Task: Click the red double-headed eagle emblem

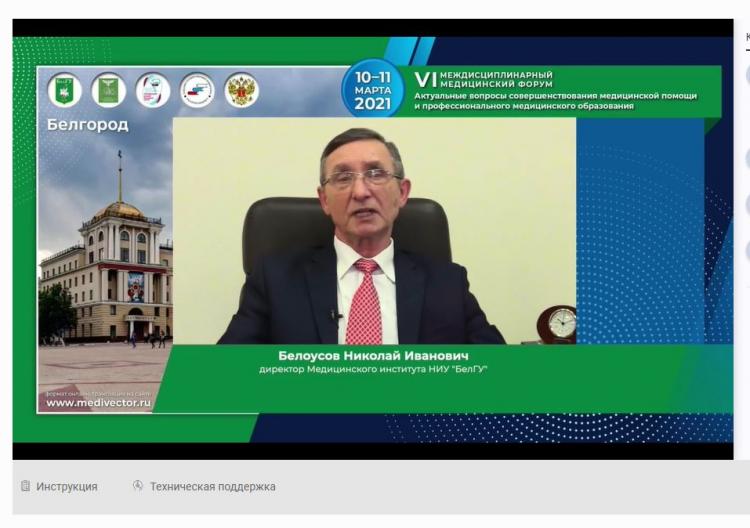Action: click(240, 90)
